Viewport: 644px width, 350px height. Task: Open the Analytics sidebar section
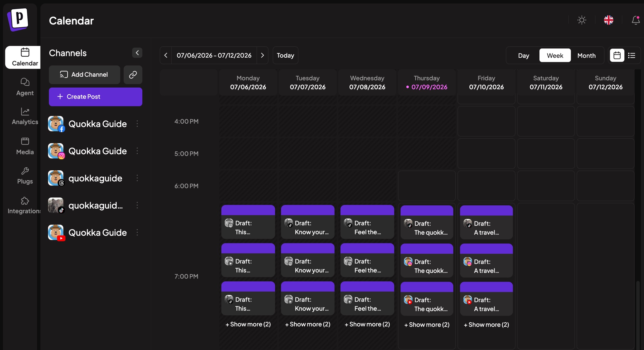pyautogui.click(x=25, y=116)
